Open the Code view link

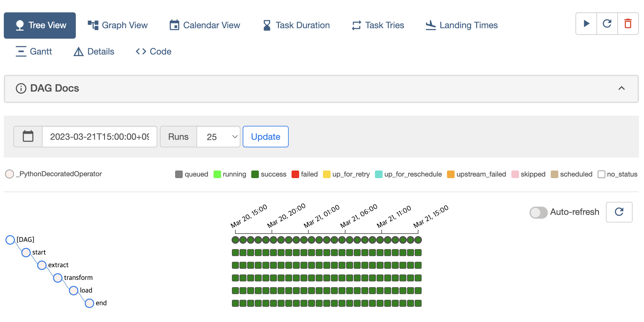coord(154,51)
